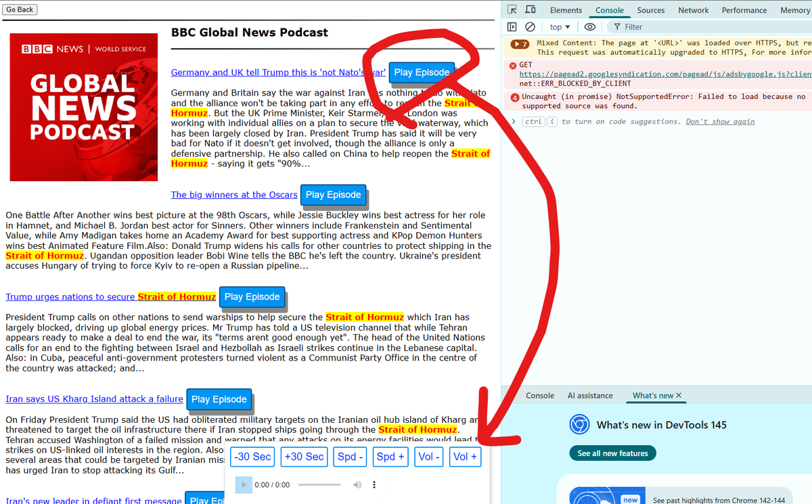The width and height of the screenshot is (812, 504).
Task: Play the Oscars winners episode
Action: click(333, 195)
